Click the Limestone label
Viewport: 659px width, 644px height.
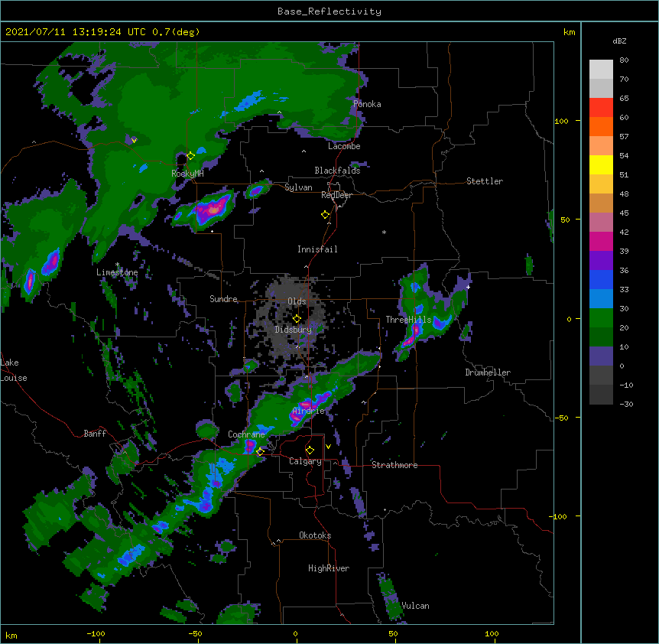(x=117, y=272)
